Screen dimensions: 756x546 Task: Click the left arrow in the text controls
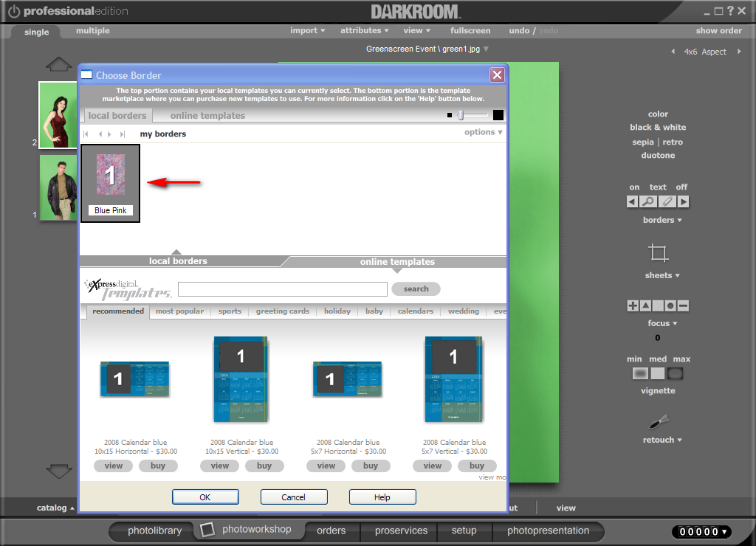(632, 201)
